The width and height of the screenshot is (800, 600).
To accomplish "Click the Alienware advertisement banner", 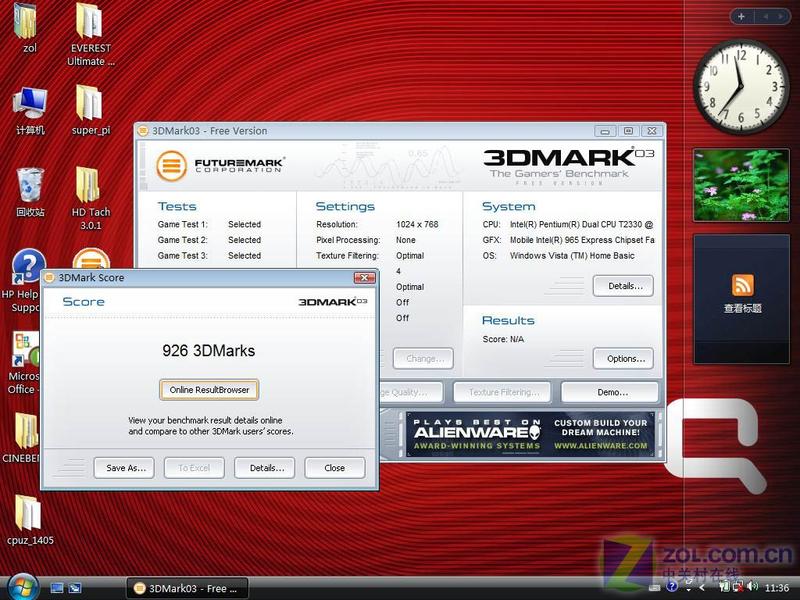I will click(531, 434).
